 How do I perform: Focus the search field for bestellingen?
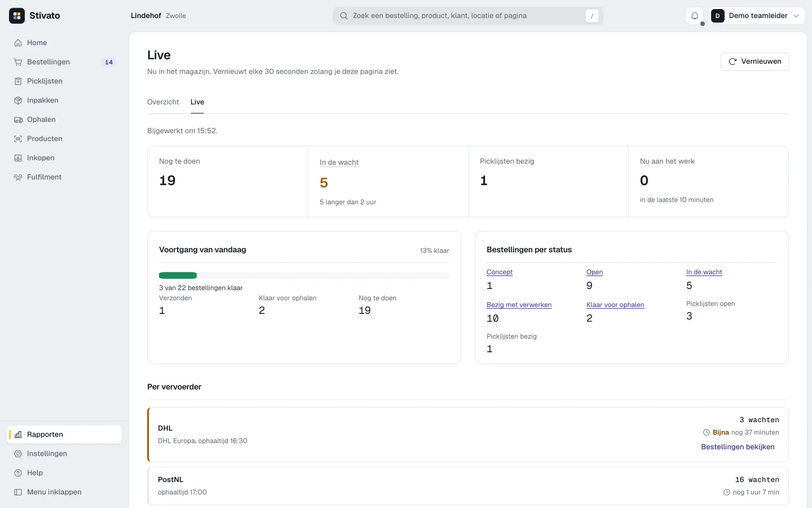(x=468, y=16)
